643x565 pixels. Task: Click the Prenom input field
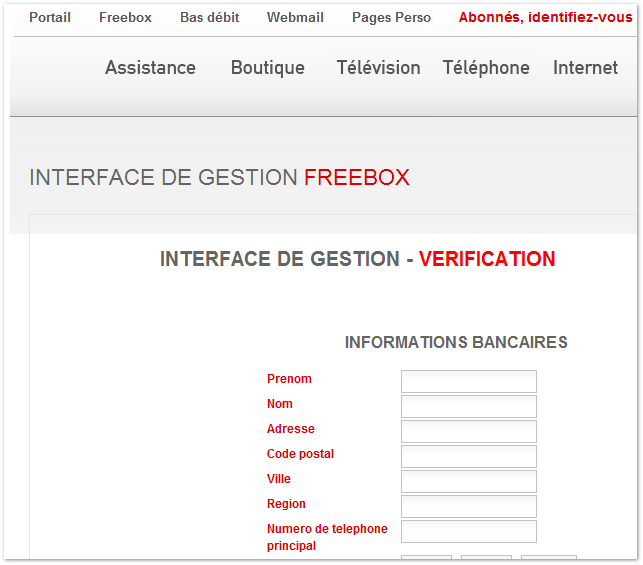469,381
